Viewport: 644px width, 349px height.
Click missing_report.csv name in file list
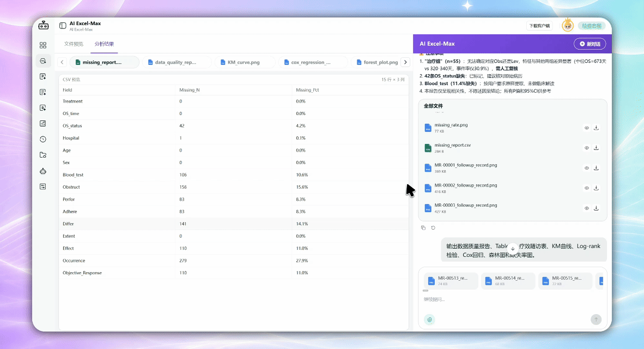(453, 145)
